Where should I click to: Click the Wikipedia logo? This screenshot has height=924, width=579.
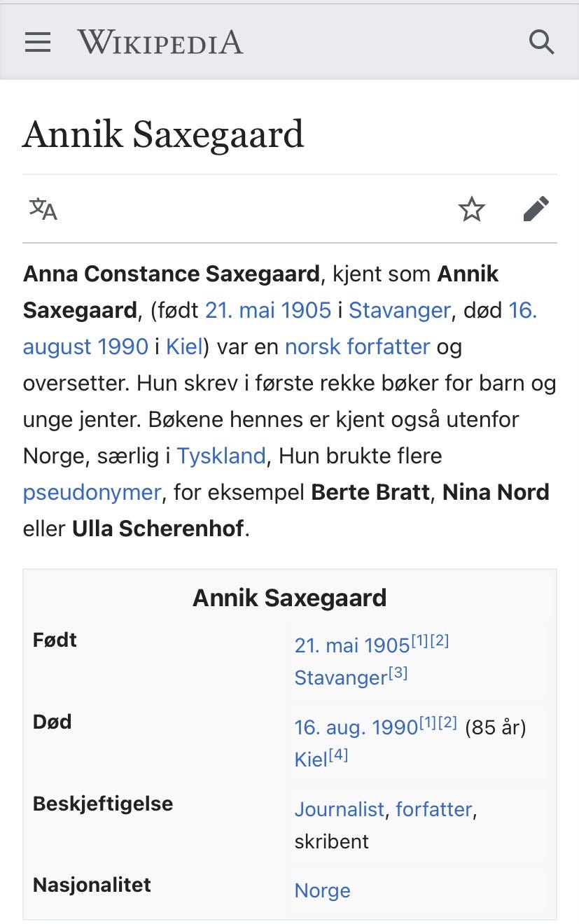(x=160, y=43)
